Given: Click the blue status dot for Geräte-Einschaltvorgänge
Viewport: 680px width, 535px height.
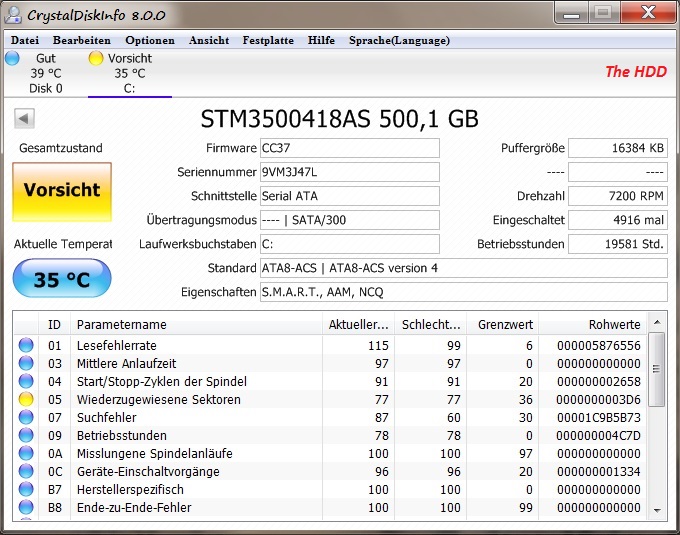Looking at the screenshot, I should (x=26, y=471).
